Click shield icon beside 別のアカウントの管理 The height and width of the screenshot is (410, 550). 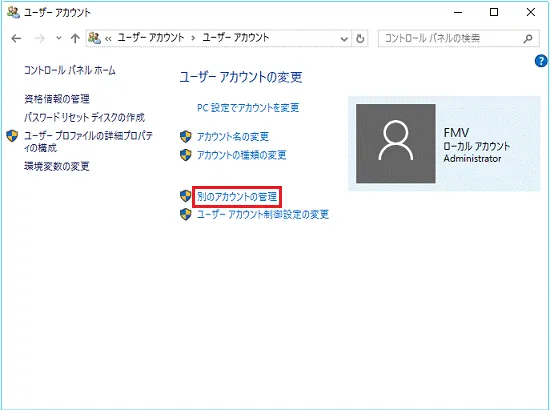coord(186,196)
